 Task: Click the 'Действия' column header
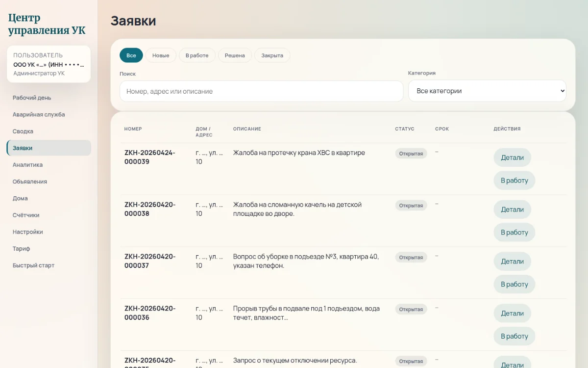[x=507, y=129]
